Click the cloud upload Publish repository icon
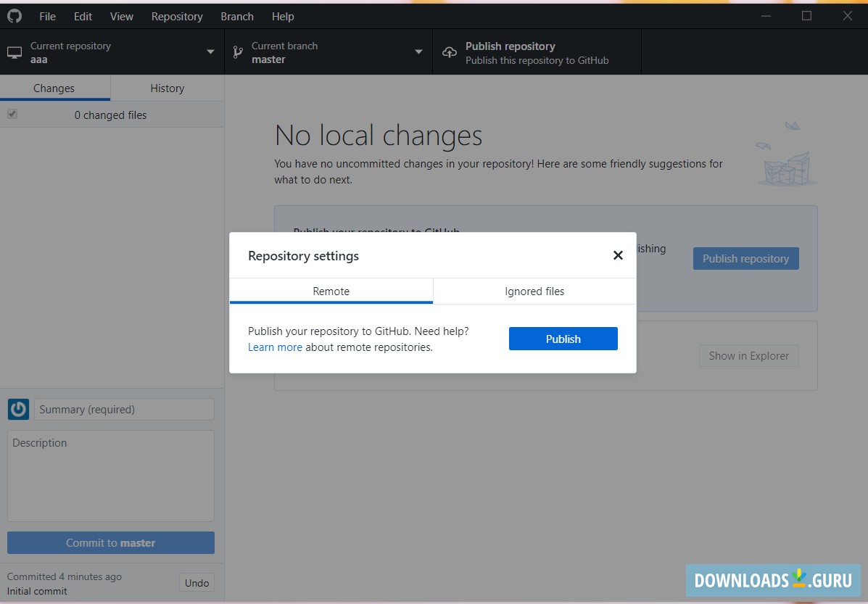 click(x=450, y=53)
